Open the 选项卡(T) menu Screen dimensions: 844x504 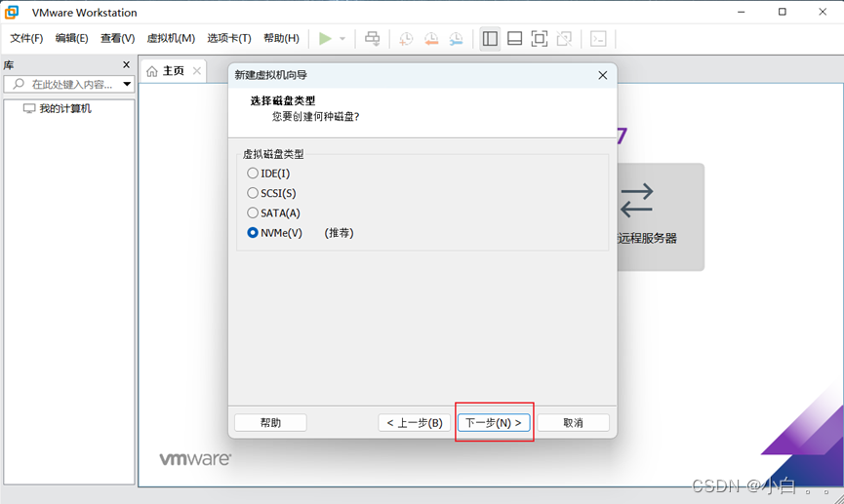pyautogui.click(x=228, y=38)
